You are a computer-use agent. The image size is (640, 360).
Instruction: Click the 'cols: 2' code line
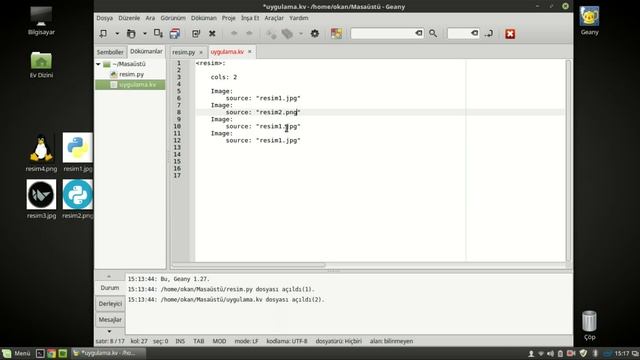pyautogui.click(x=224, y=77)
